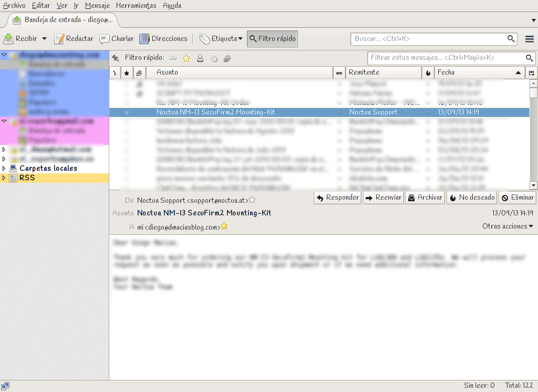Open the Mensaje menu
Viewport: 538px width, 392px height.
(97, 5)
